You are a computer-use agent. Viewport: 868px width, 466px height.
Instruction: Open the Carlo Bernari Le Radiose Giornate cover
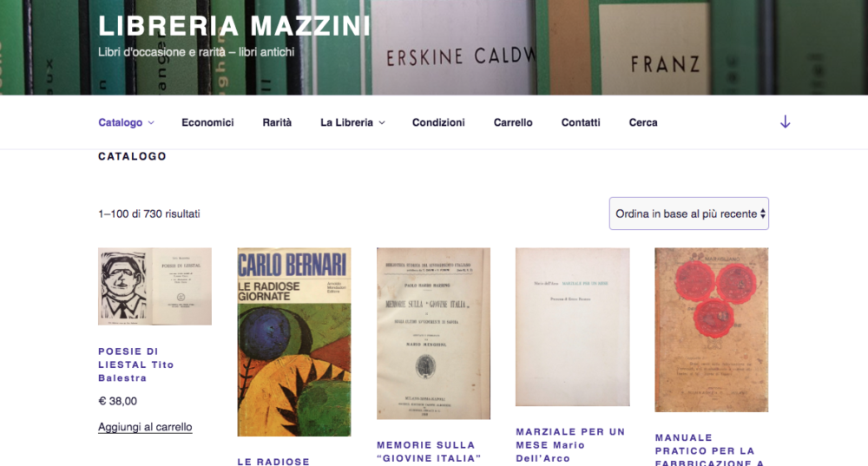(x=294, y=342)
